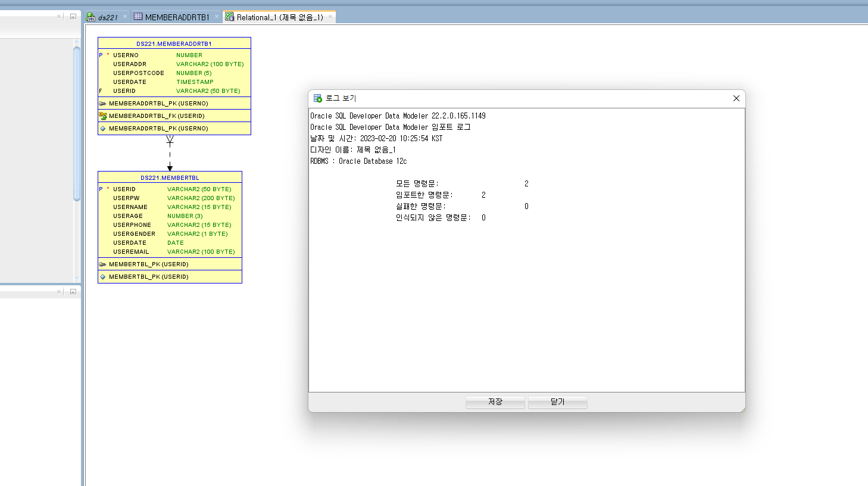Viewport: 868px width, 486px height.
Task: Click the SQL worksheet icon on the ds221 tab
Action: pos(90,17)
